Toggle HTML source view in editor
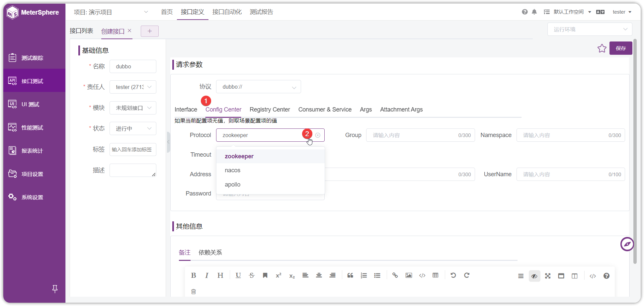644x306 pixels. [593, 276]
